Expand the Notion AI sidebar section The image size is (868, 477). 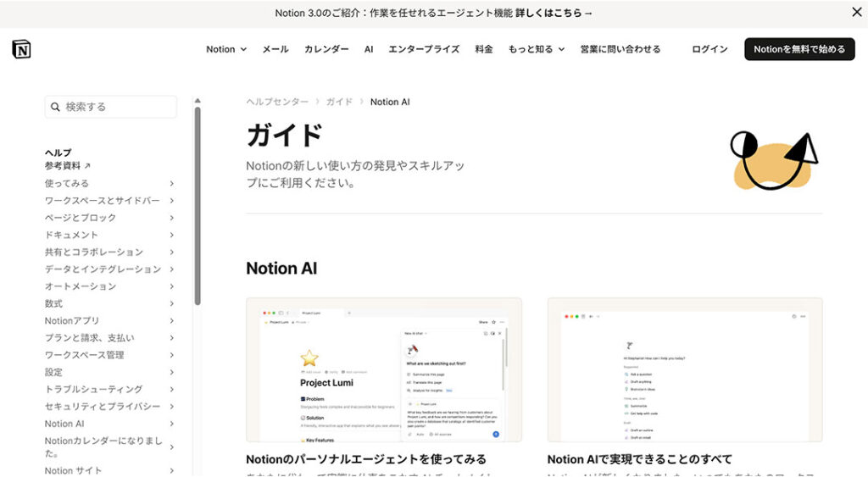tap(171, 424)
